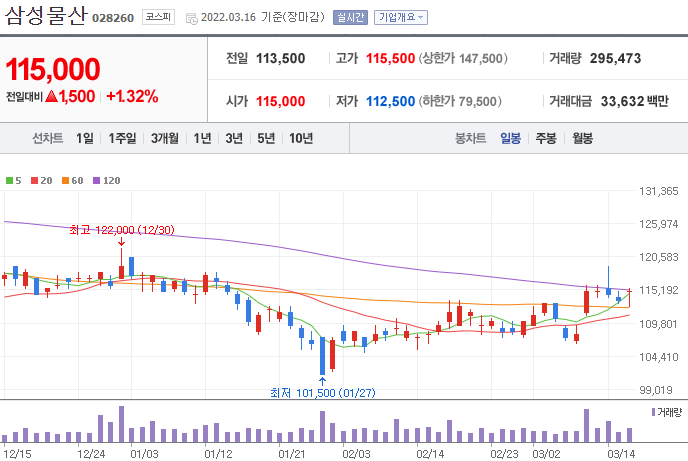Switch to 일봉 daily candle chart
688x461 pixels.
coord(510,139)
